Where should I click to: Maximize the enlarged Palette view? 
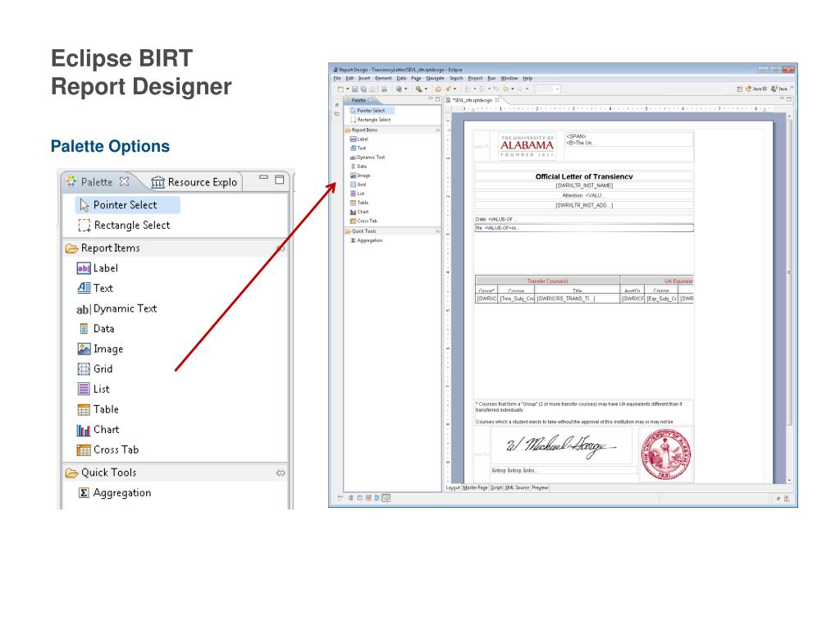pos(280,180)
